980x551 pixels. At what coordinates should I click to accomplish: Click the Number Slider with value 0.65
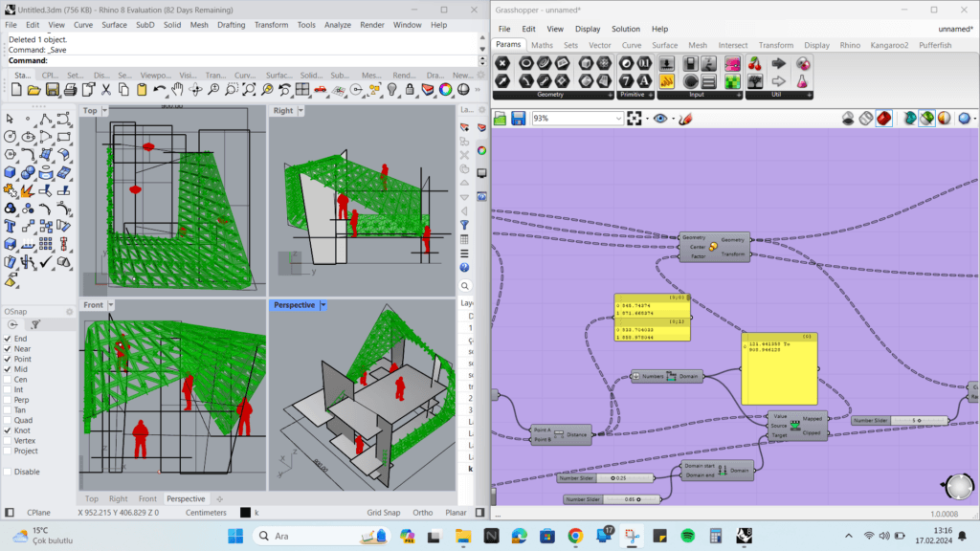tap(612, 499)
